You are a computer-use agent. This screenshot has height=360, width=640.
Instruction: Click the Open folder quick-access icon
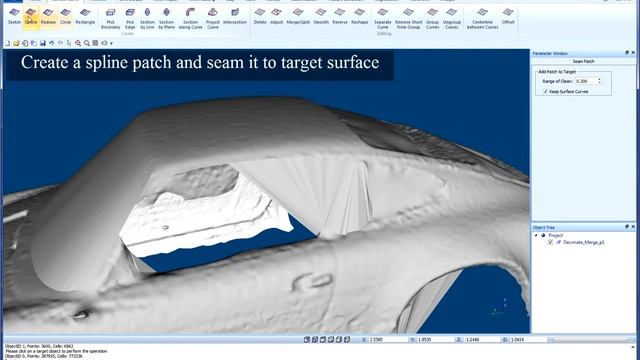pos(16,43)
